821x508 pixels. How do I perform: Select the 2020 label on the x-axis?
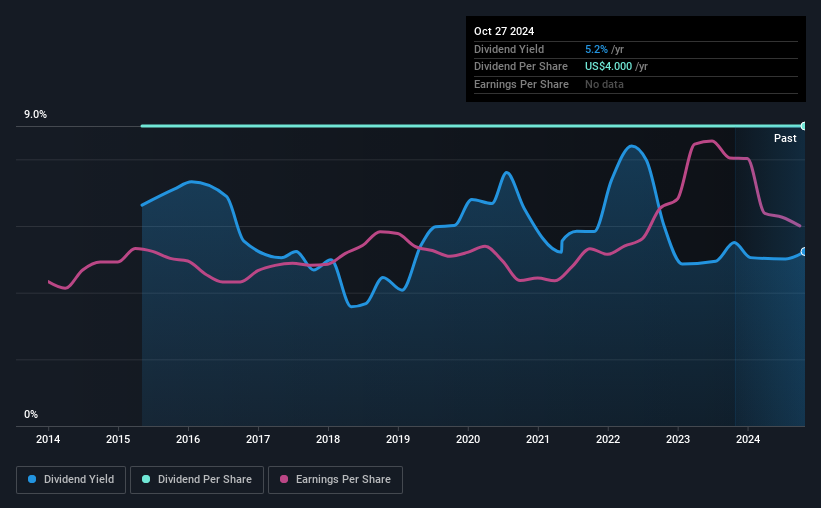(x=468, y=439)
